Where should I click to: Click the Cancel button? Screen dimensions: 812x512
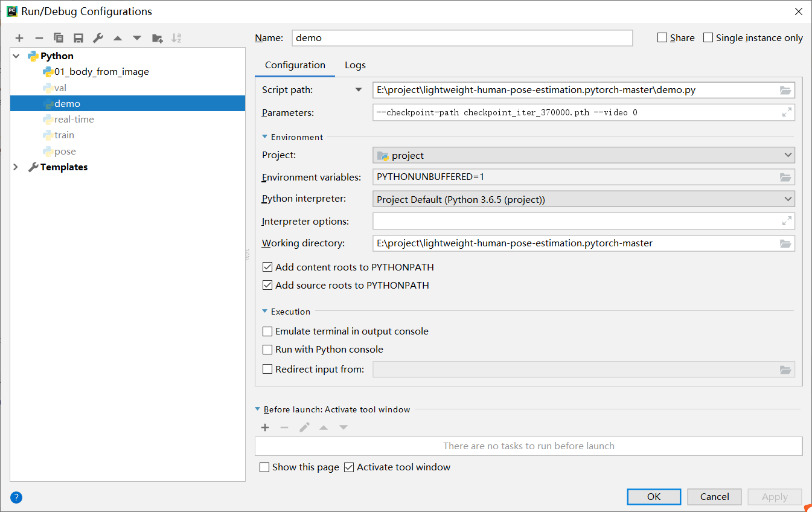coord(714,496)
